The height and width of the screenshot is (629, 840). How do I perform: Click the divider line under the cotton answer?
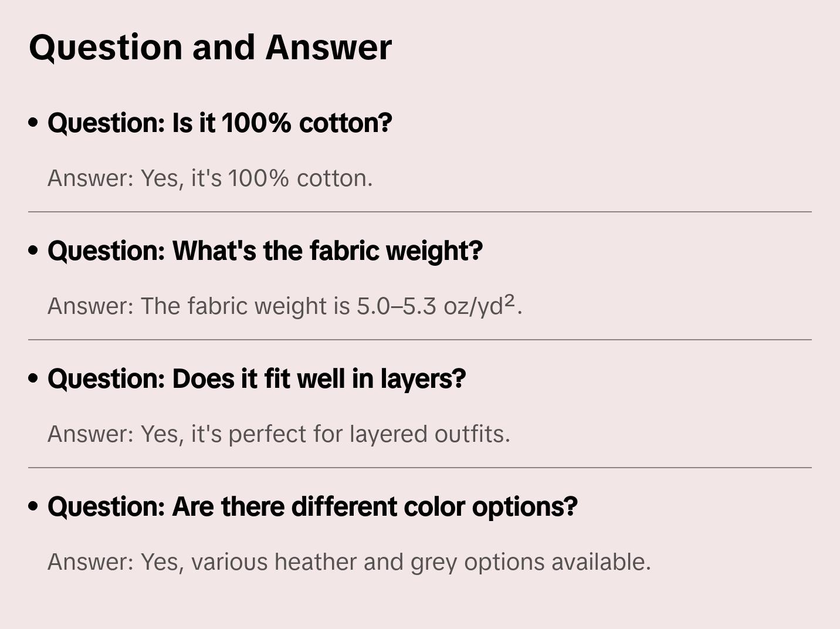coord(420,212)
